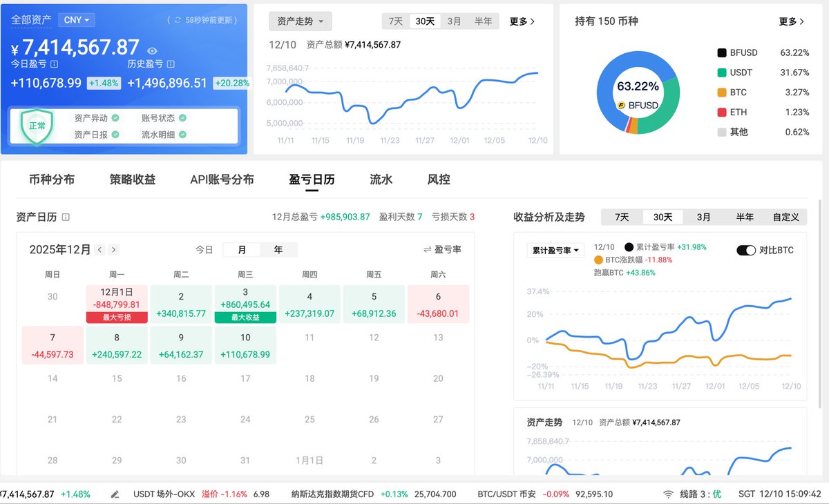Click refresh icon beside 58秒钟前更新

click(178, 21)
